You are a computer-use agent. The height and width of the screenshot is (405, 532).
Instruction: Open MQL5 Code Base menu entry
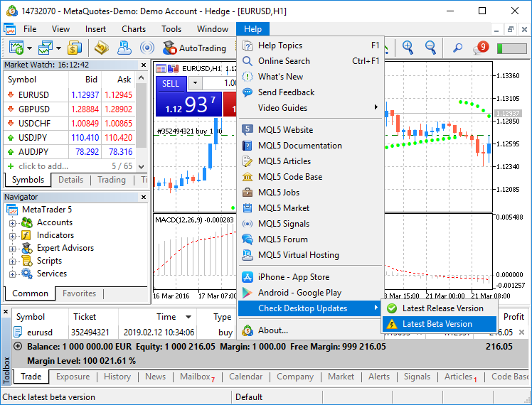click(x=311, y=177)
